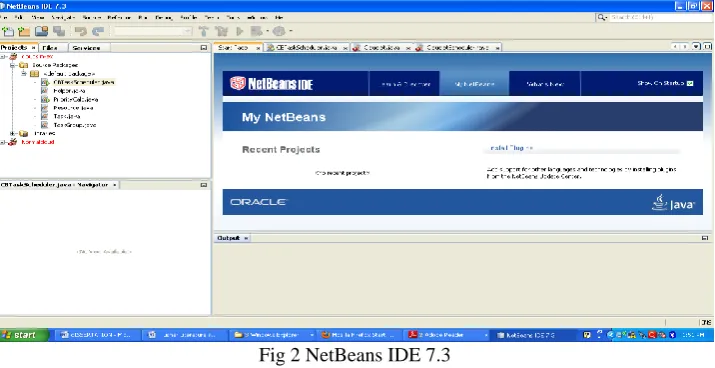
Task: Open the project configuration combo box
Action: [x=153, y=31]
